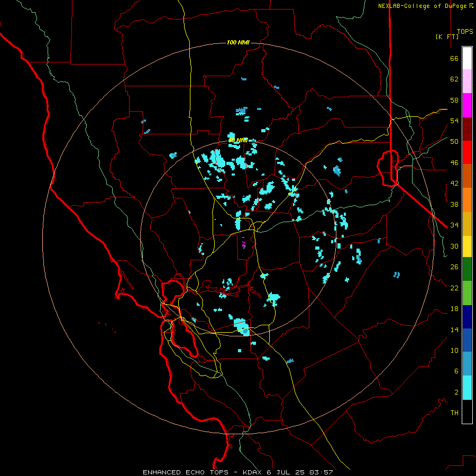Select the legend value 14

(454, 329)
